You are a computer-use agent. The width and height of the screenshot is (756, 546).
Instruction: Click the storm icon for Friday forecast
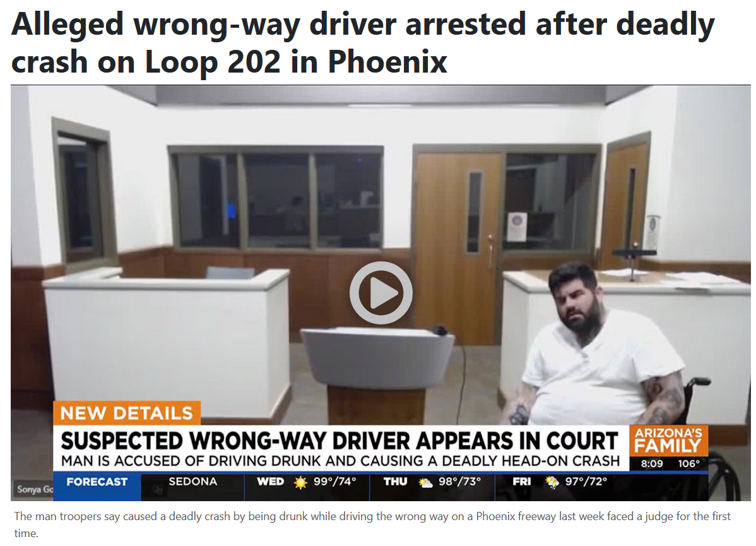[552, 482]
